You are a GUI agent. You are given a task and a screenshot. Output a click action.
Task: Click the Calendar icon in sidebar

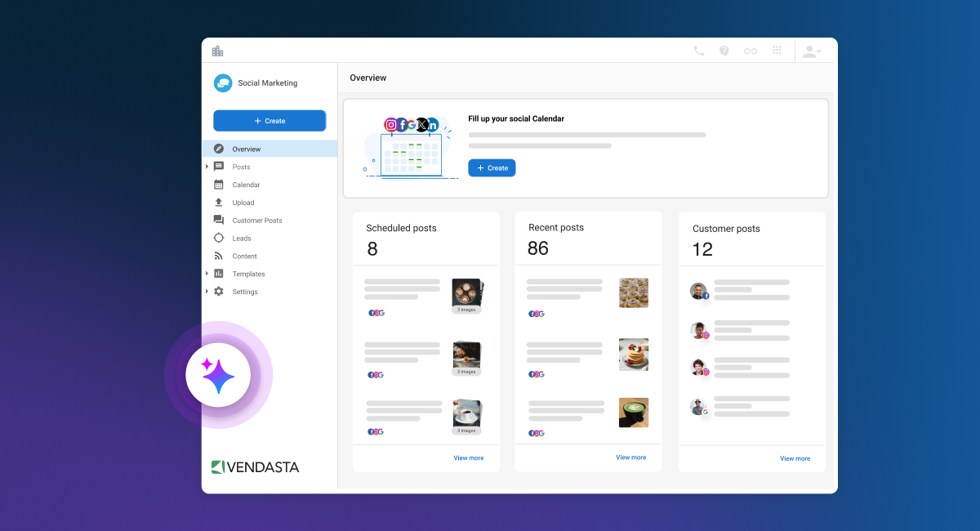[x=218, y=185]
